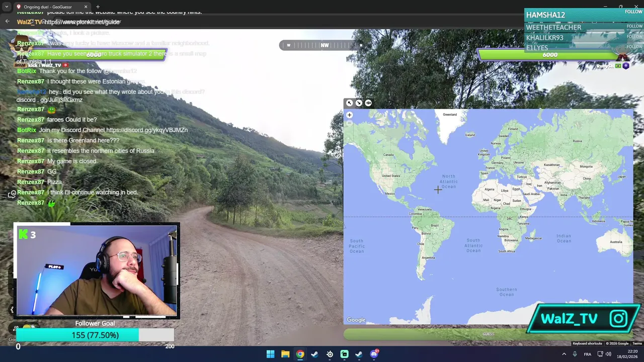The width and height of the screenshot is (644, 362).
Task: Open a new browser tab
Action: [x=98, y=7]
